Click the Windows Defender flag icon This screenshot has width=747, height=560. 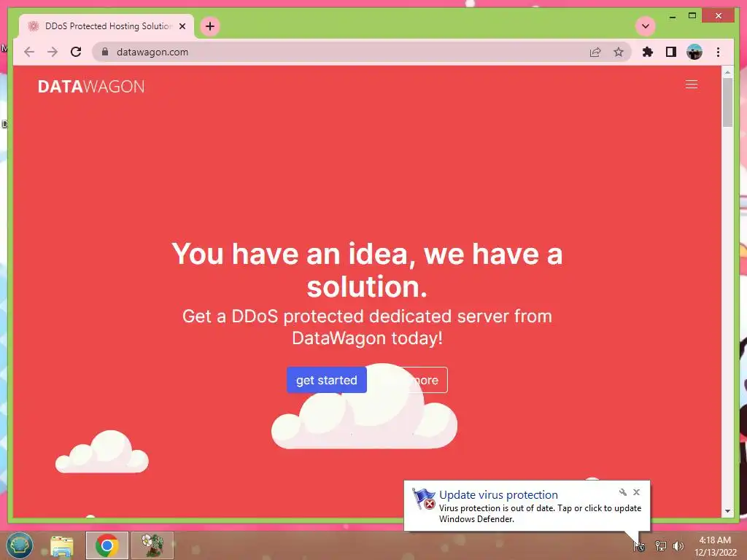(424, 499)
